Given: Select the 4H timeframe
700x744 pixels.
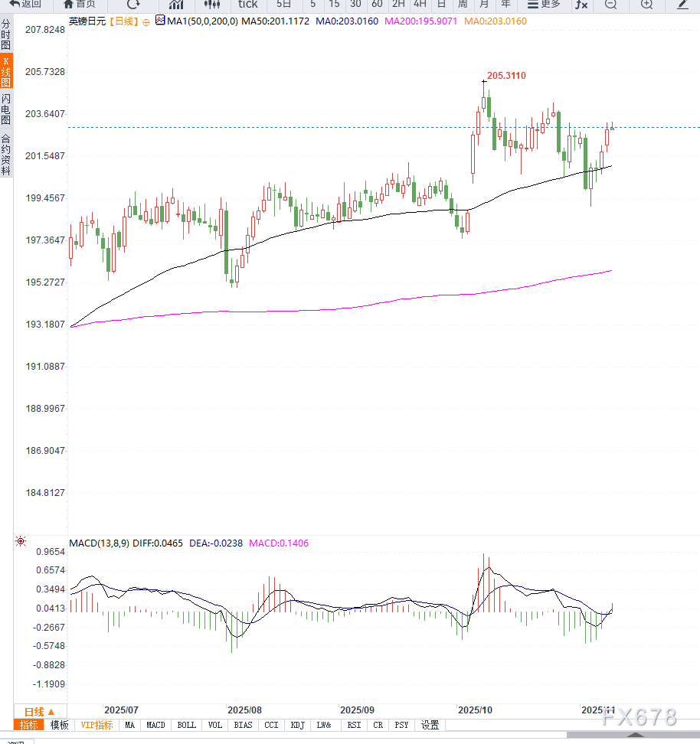Looking at the screenshot, I should pos(420,4).
